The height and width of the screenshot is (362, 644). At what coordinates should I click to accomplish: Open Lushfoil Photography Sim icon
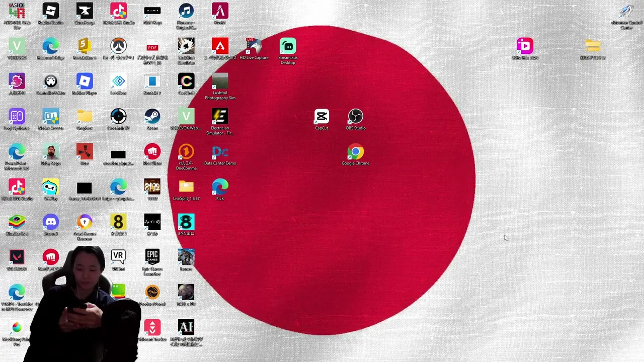pyautogui.click(x=220, y=81)
